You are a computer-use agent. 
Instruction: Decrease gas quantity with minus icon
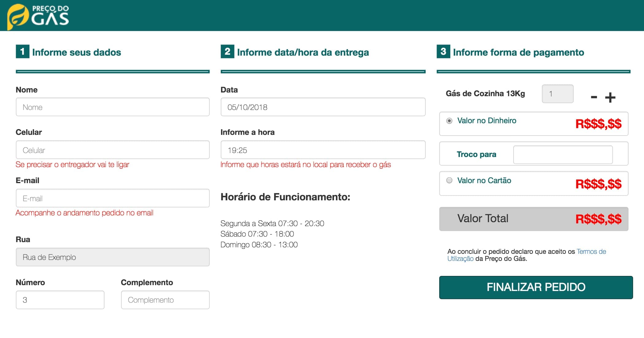click(x=594, y=97)
